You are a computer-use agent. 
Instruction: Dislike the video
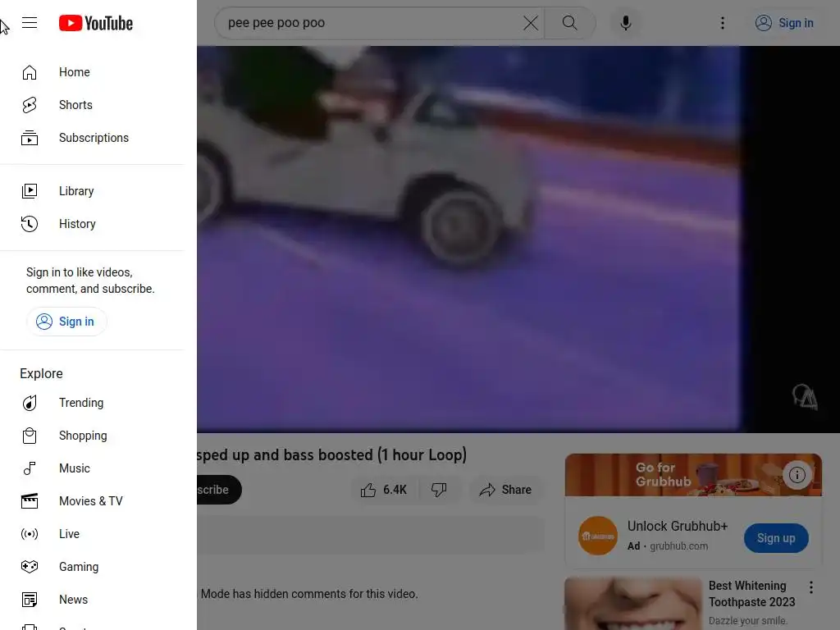[x=440, y=490]
